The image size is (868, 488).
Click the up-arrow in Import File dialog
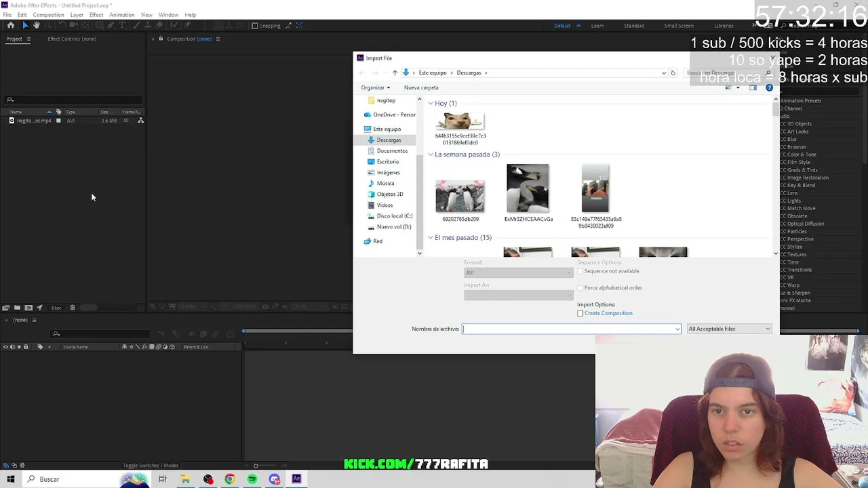(x=395, y=73)
